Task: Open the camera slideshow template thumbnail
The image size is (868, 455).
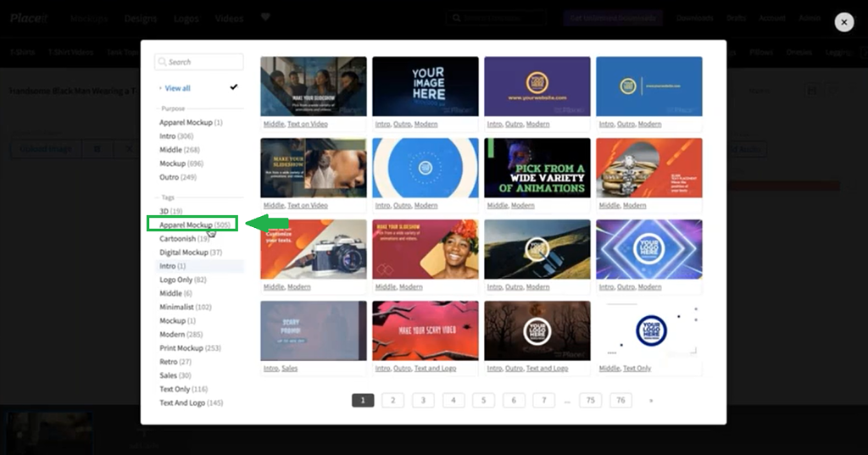Action: [x=313, y=249]
